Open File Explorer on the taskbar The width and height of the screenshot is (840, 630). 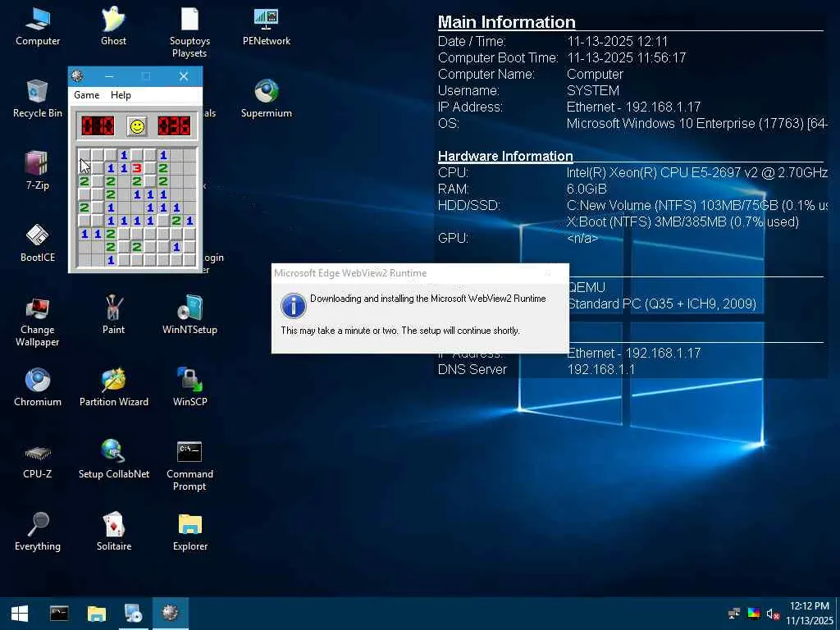click(97, 614)
